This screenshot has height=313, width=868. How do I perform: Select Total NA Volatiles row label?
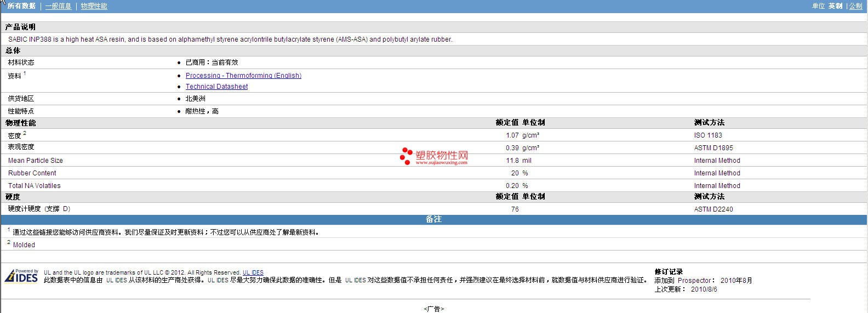point(34,186)
